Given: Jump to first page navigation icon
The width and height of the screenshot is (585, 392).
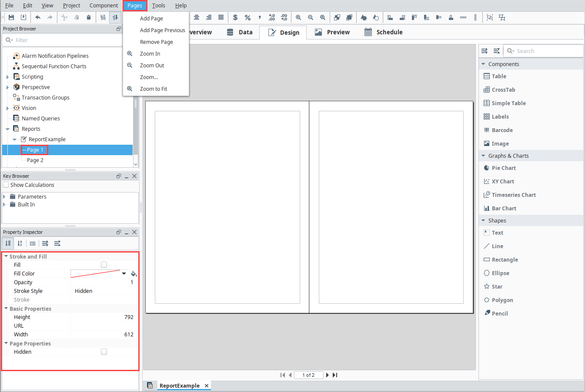Looking at the screenshot, I should (x=283, y=375).
